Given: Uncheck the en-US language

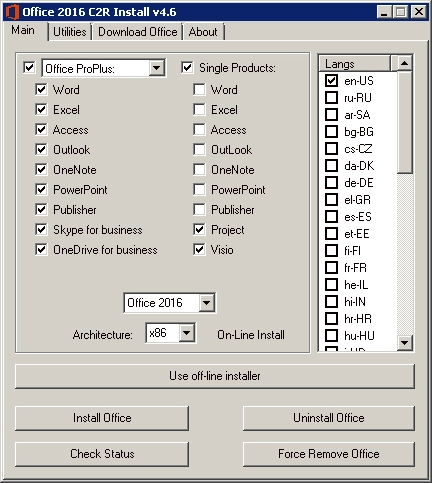Looking at the screenshot, I should click(x=331, y=81).
